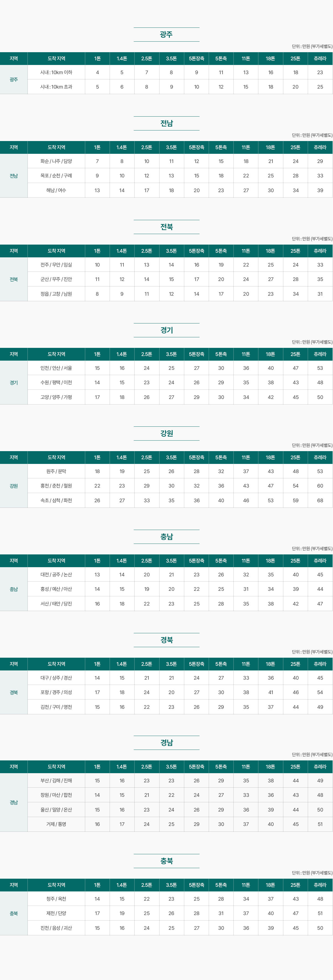
Task: Select the 인천 / 안산 / 서울 destination cell
Action: pyautogui.click(x=56, y=368)
